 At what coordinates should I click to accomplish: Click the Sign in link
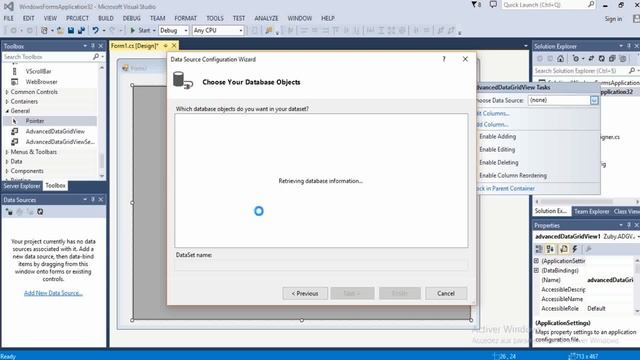pyautogui.click(x=613, y=19)
